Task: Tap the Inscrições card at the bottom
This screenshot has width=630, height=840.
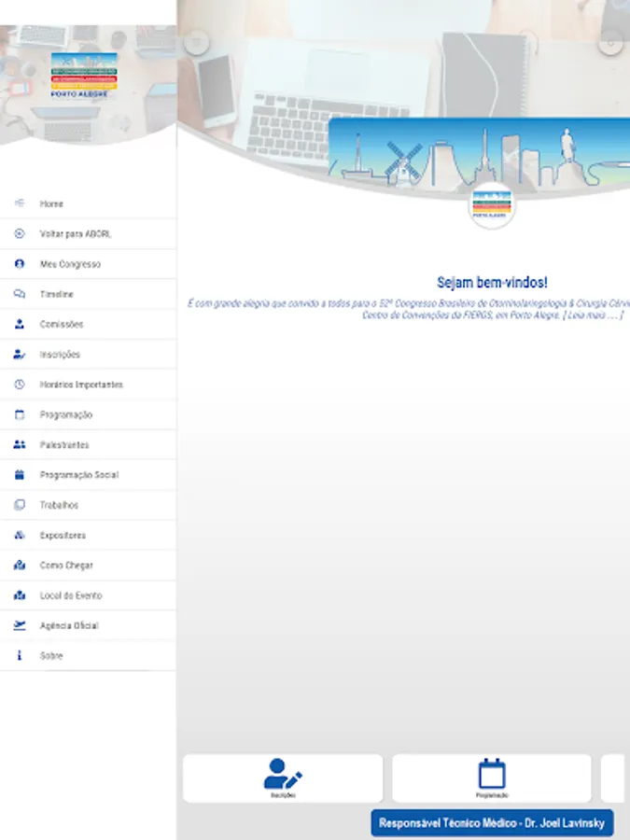Action: click(x=283, y=777)
